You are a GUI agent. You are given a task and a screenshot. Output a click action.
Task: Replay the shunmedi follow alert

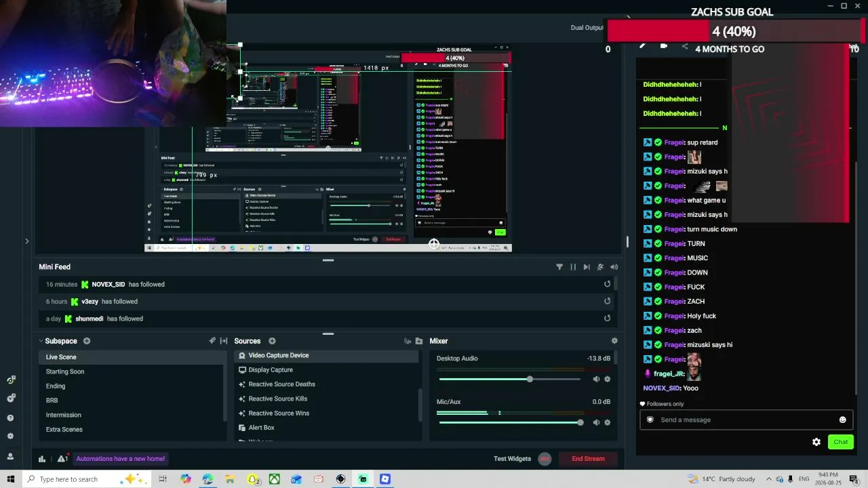coord(607,318)
